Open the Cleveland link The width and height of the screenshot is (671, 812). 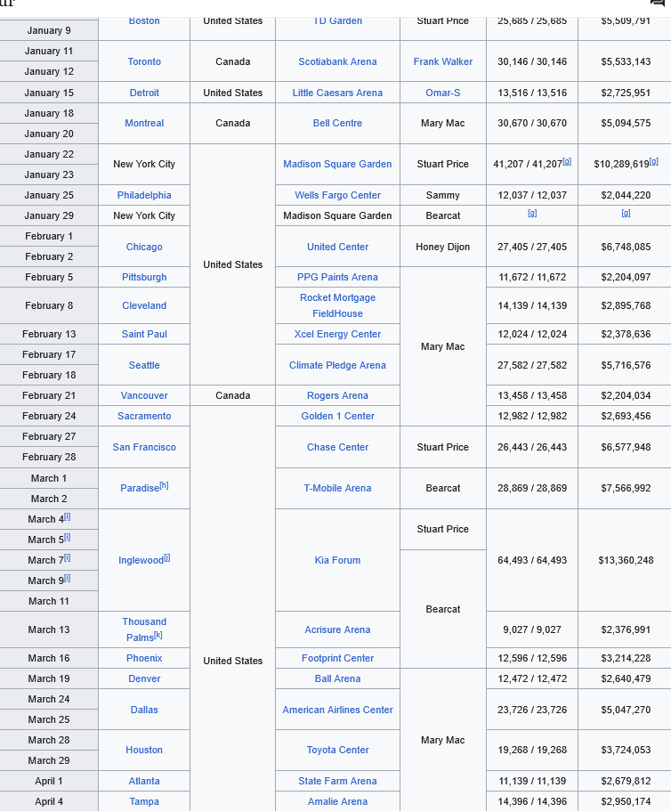(144, 305)
